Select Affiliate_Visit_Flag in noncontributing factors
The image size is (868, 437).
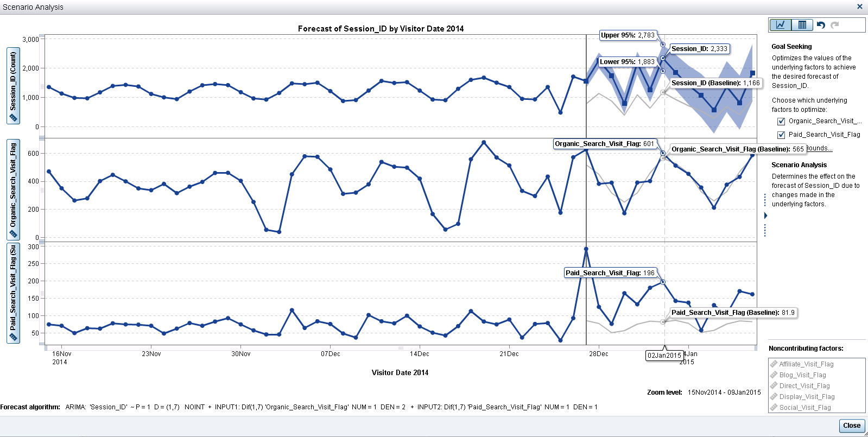[806, 364]
